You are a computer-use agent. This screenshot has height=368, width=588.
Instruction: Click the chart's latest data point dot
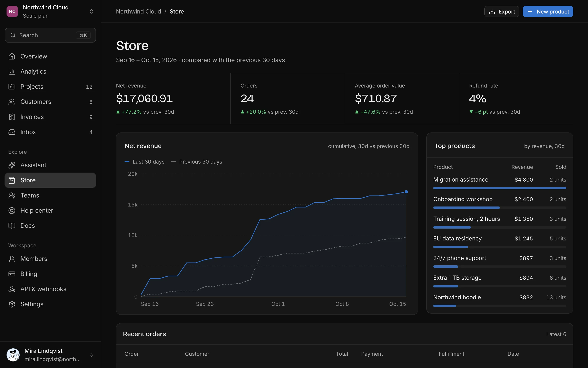tap(406, 192)
